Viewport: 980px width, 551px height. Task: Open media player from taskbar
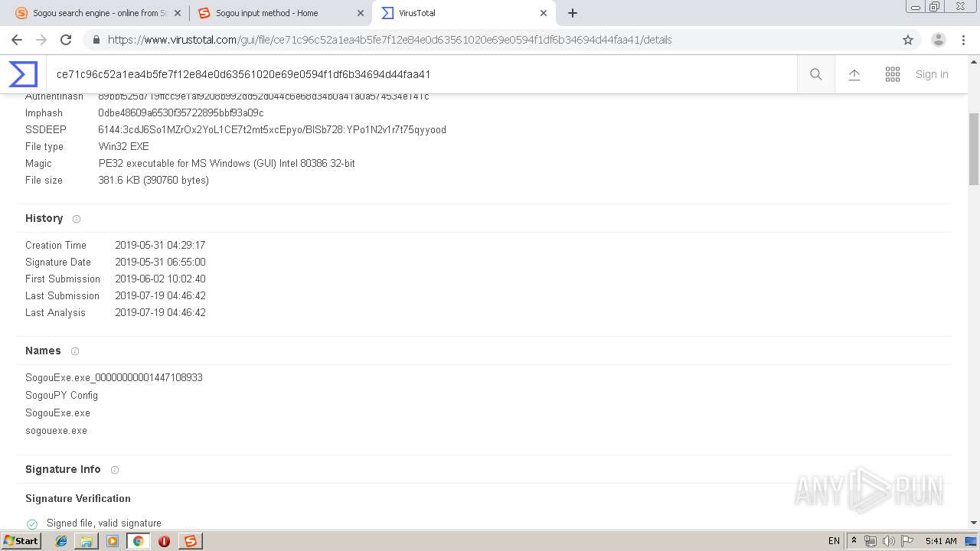(113, 541)
